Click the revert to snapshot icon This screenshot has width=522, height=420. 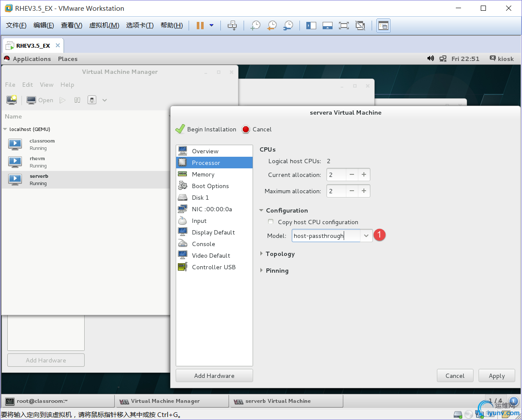click(x=272, y=26)
